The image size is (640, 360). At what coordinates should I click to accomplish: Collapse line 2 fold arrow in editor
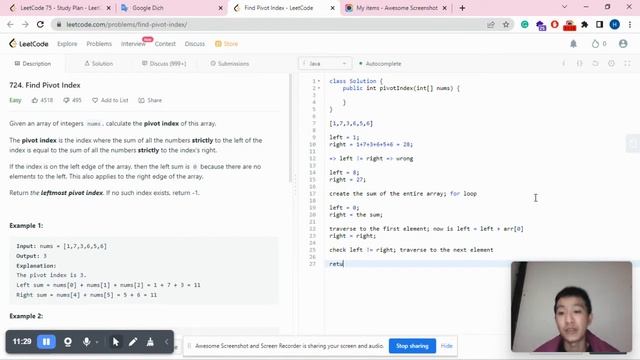point(319,88)
